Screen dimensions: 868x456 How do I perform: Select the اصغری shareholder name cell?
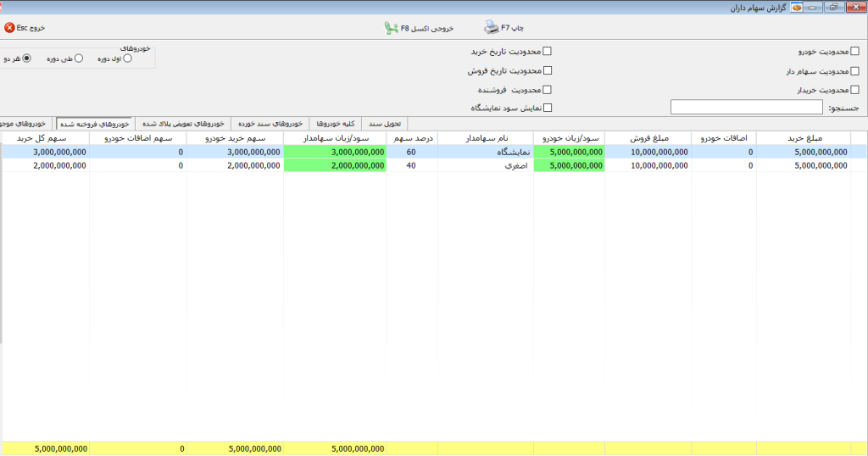pyautogui.click(x=486, y=165)
